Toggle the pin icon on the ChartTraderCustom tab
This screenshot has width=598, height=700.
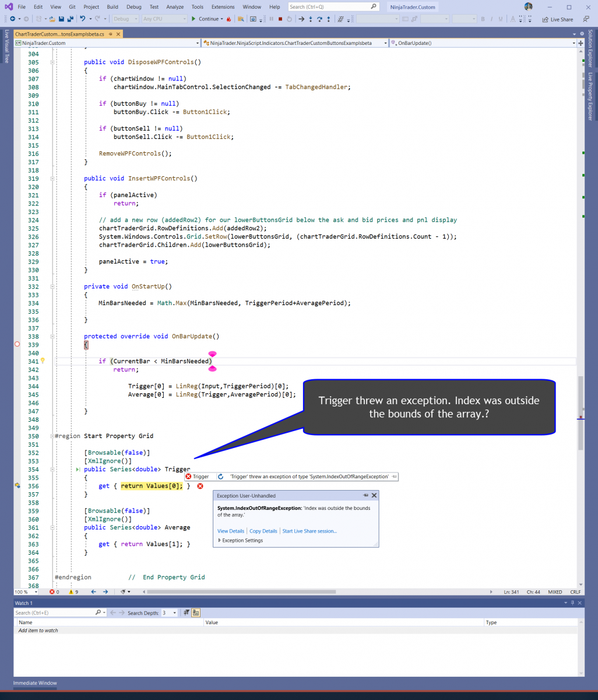pyautogui.click(x=110, y=34)
